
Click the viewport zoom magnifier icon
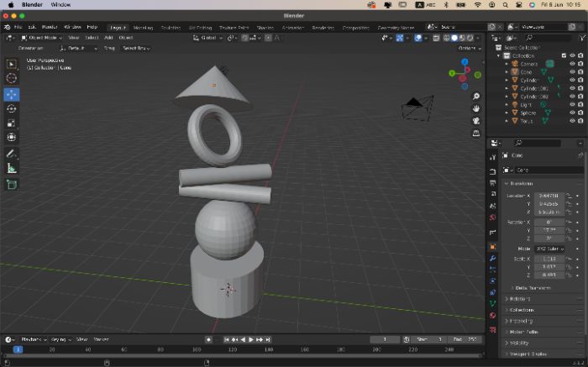(x=476, y=97)
